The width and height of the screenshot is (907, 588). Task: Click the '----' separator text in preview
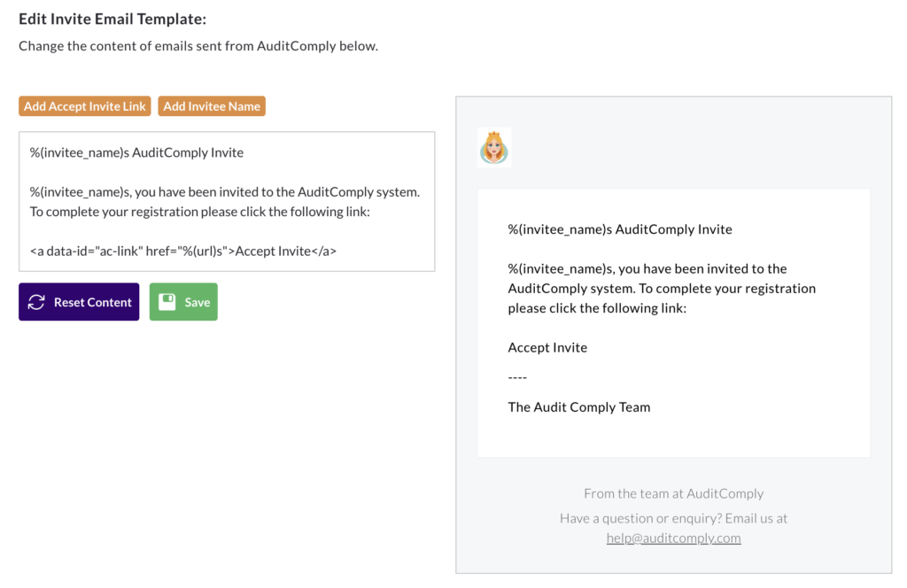pos(517,377)
